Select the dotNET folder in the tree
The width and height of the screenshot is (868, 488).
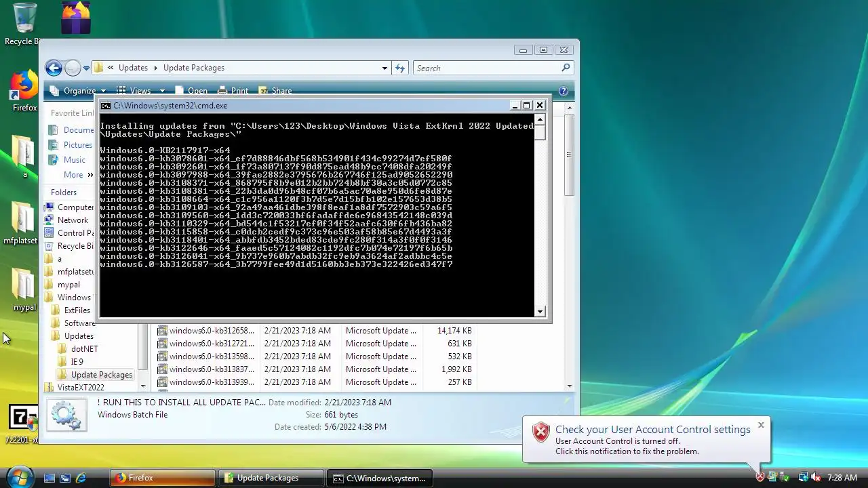coord(79,349)
